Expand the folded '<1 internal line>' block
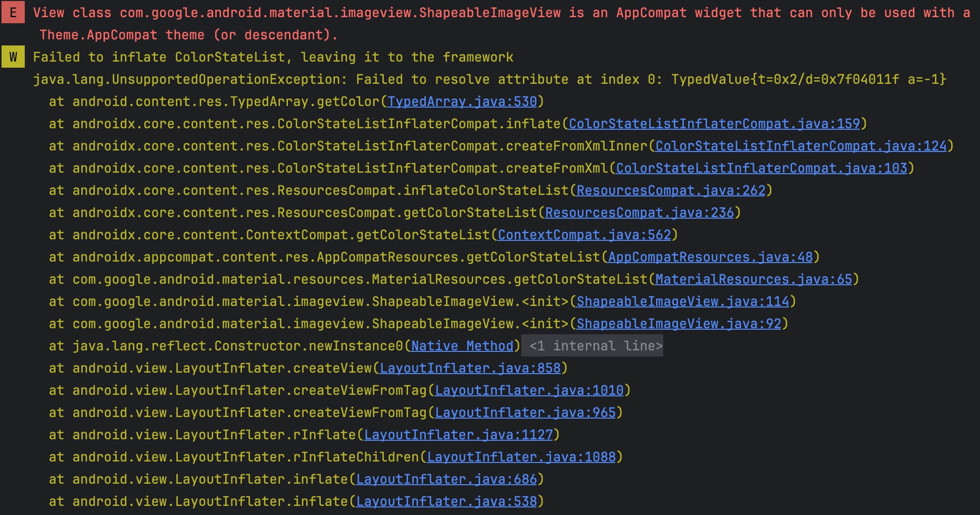This screenshot has width=980, height=515. [x=592, y=346]
